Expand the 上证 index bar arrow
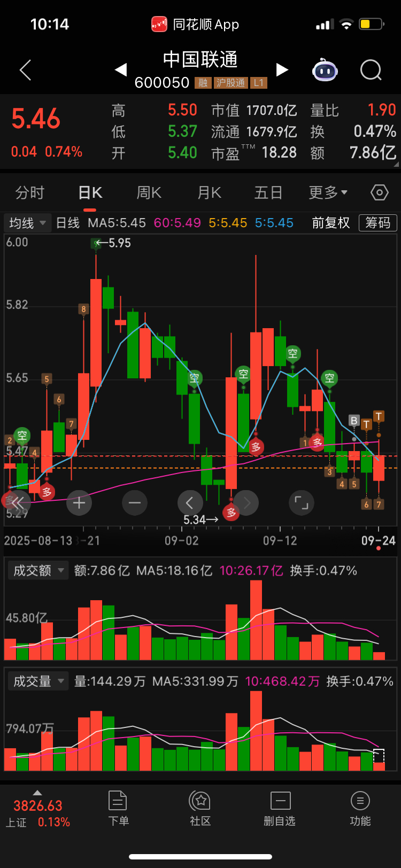This screenshot has width=401, height=868. [37, 793]
